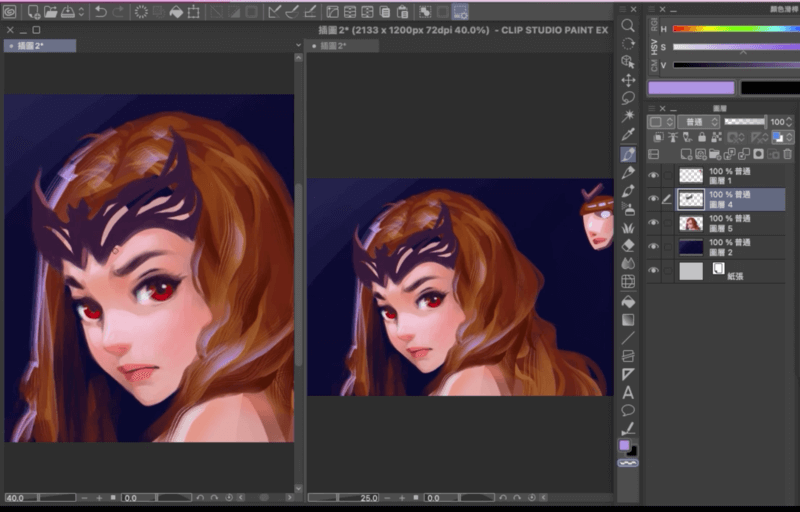Image resolution: width=800 pixels, height=512 pixels.
Task: Click the 圖層 5 portrait layer thumbnail
Action: pos(691,224)
